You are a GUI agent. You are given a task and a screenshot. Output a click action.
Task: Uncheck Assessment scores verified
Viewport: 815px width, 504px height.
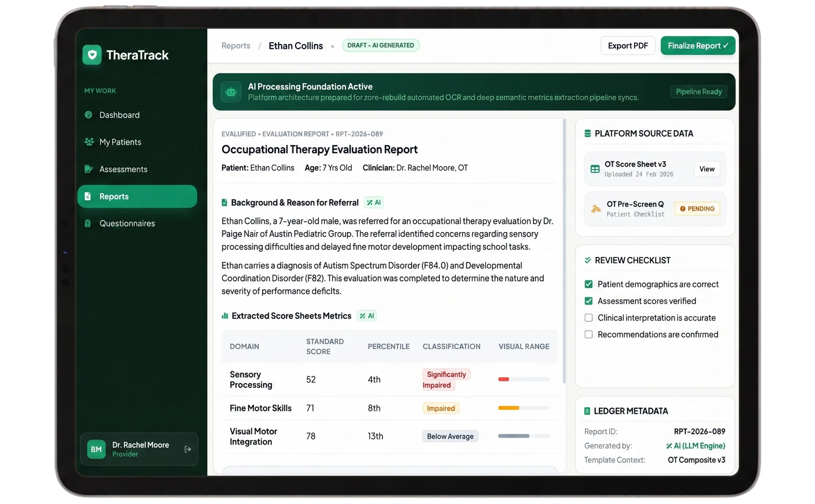(x=588, y=301)
